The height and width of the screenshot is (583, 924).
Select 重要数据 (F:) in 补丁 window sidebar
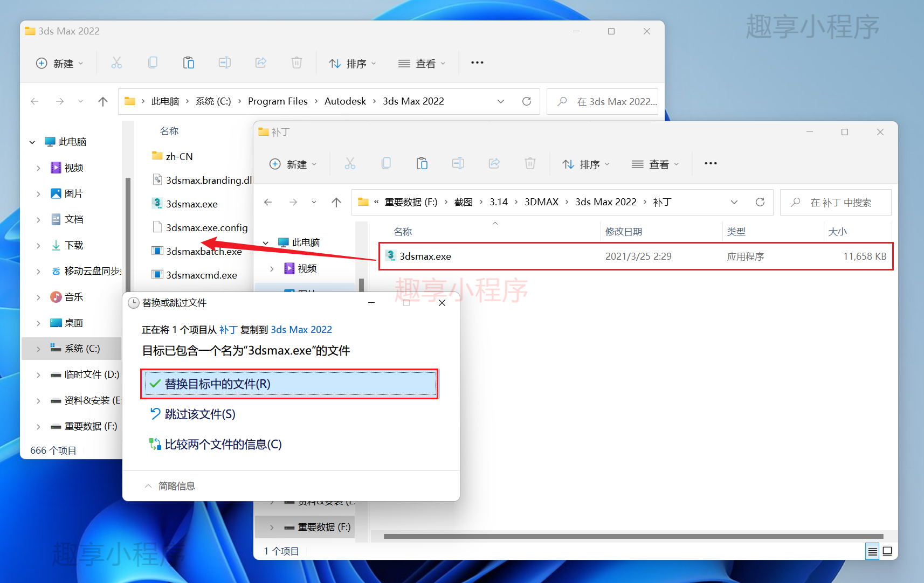(305, 527)
